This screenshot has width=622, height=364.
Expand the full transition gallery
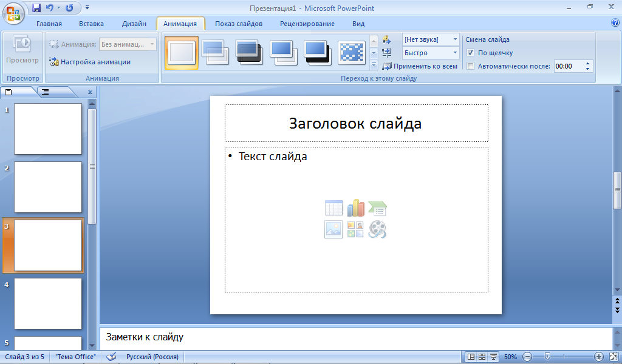[374, 64]
